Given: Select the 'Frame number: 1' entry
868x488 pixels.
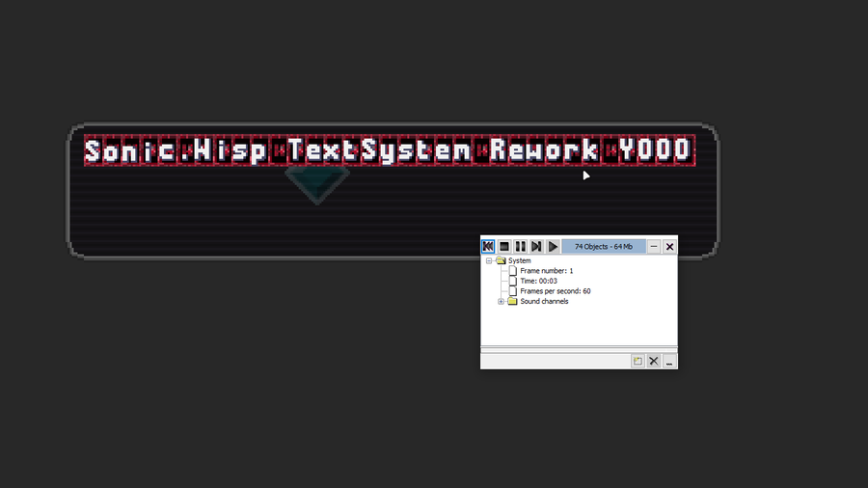Looking at the screenshot, I should coord(547,271).
